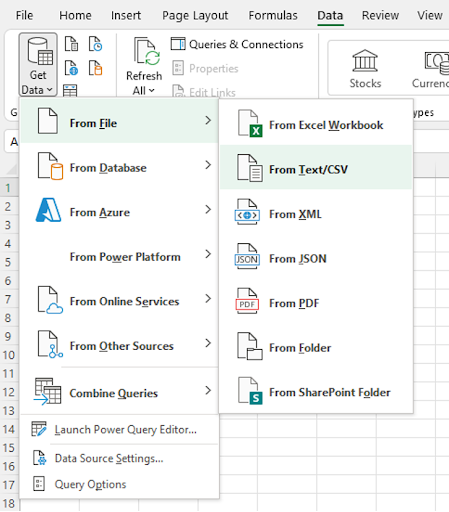
Task: Click the From Azure logo icon
Action: tap(48, 210)
